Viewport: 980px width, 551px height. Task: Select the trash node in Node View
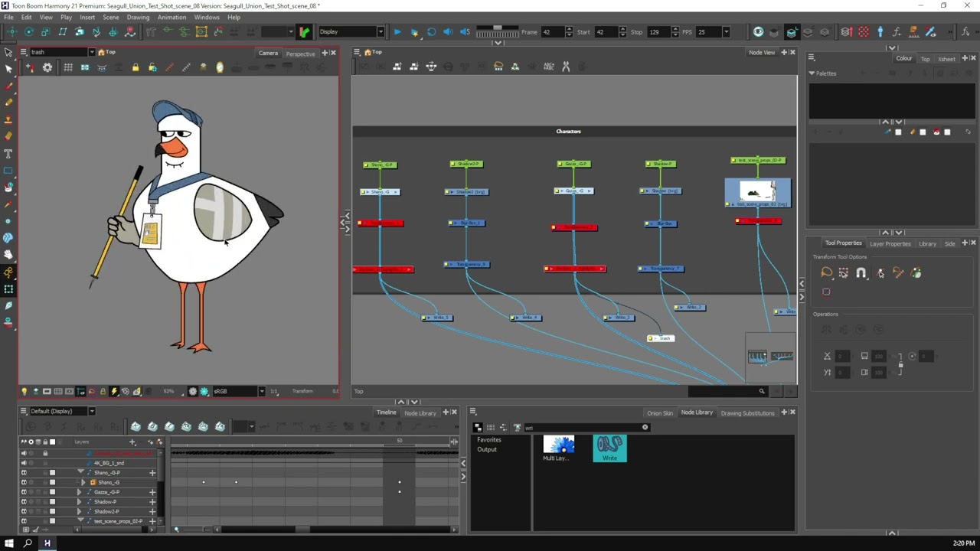[661, 338]
